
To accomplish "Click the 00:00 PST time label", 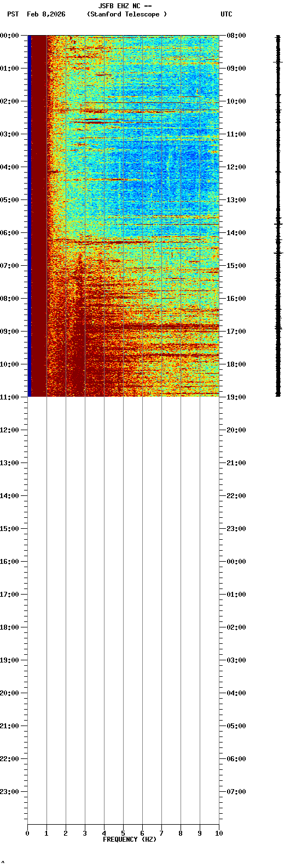I will tap(9, 36).
